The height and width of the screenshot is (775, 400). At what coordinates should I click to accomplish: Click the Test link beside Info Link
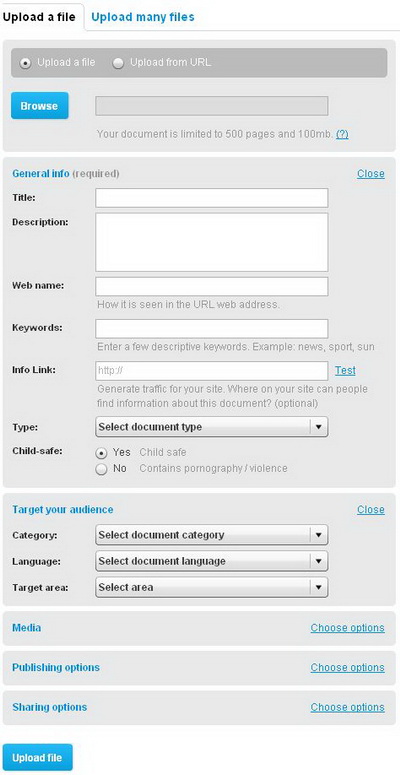pyautogui.click(x=345, y=371)
